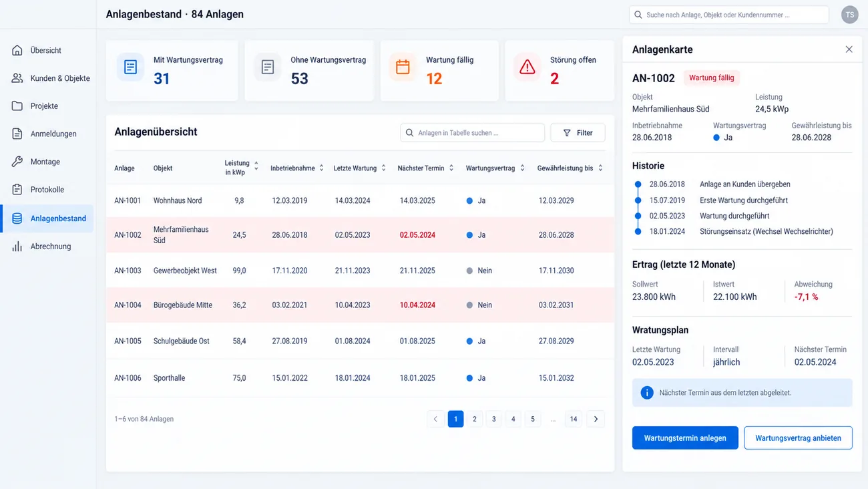Open the Abrechnung section
This screenshot has height=489, width=868.
[x=48, y=247]
